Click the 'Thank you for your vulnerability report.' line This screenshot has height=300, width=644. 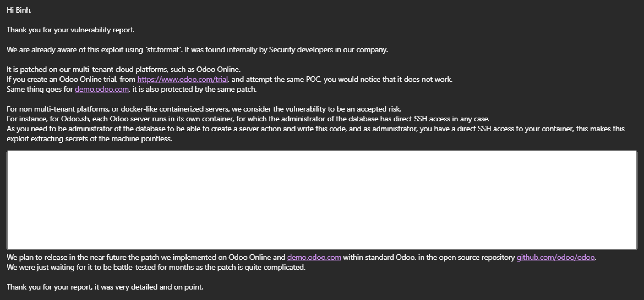click(71, 30)
